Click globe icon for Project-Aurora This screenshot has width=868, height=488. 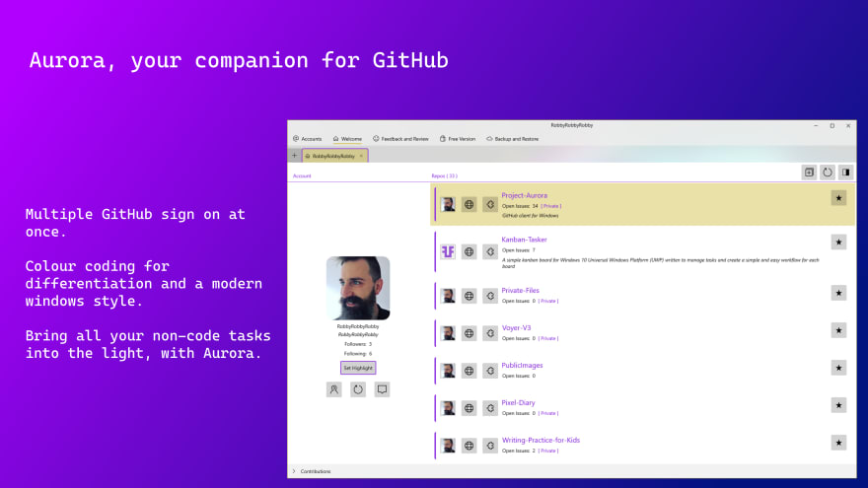(469, 205)
